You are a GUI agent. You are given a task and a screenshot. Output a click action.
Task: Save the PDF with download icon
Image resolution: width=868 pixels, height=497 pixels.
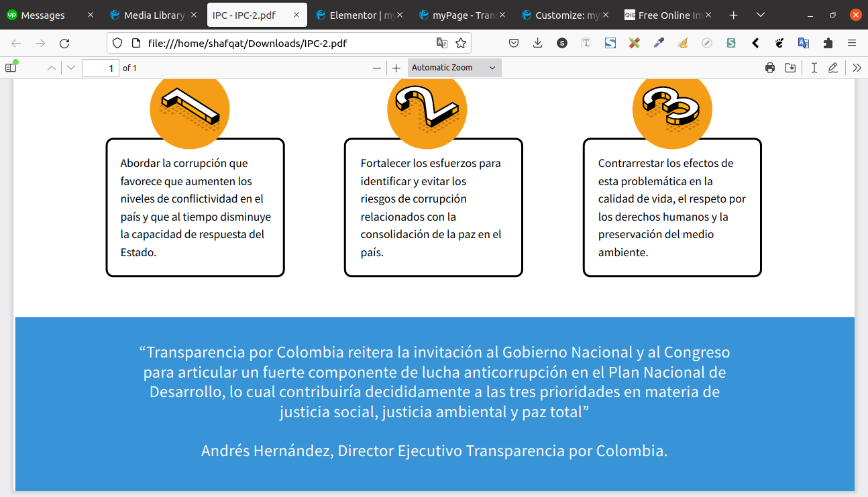coord(790,68)
